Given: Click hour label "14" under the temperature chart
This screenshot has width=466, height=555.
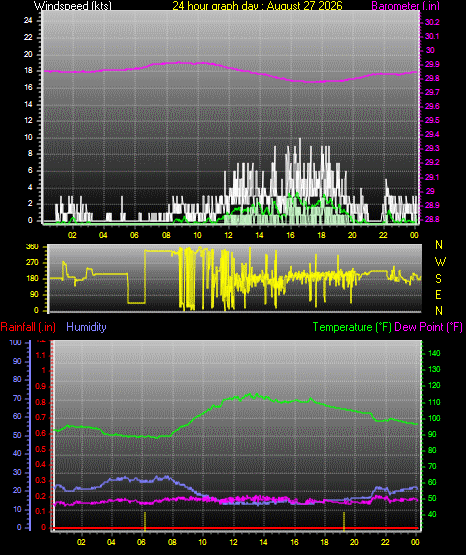Looking at the screenshot, I should (263, 542).
